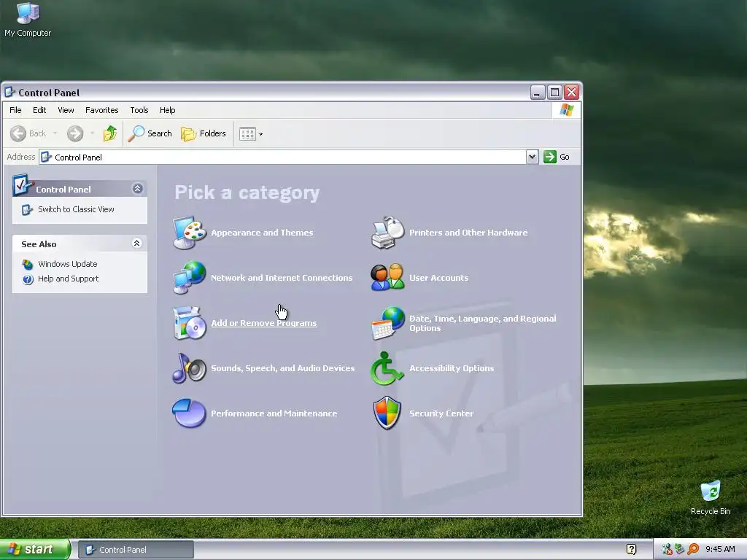Click the Start button
Image resolution: width=747 pixels, height=560 pixels.
pyautogui.click(x=35, y=550)
